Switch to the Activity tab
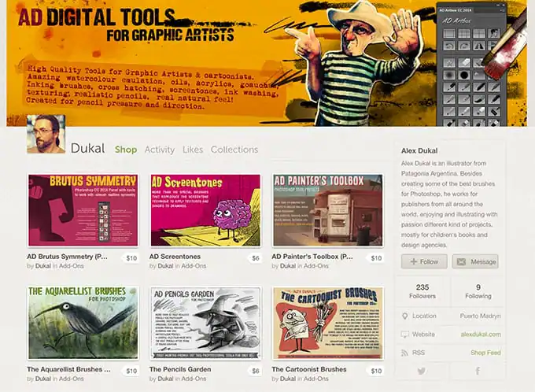 (160, 150)
